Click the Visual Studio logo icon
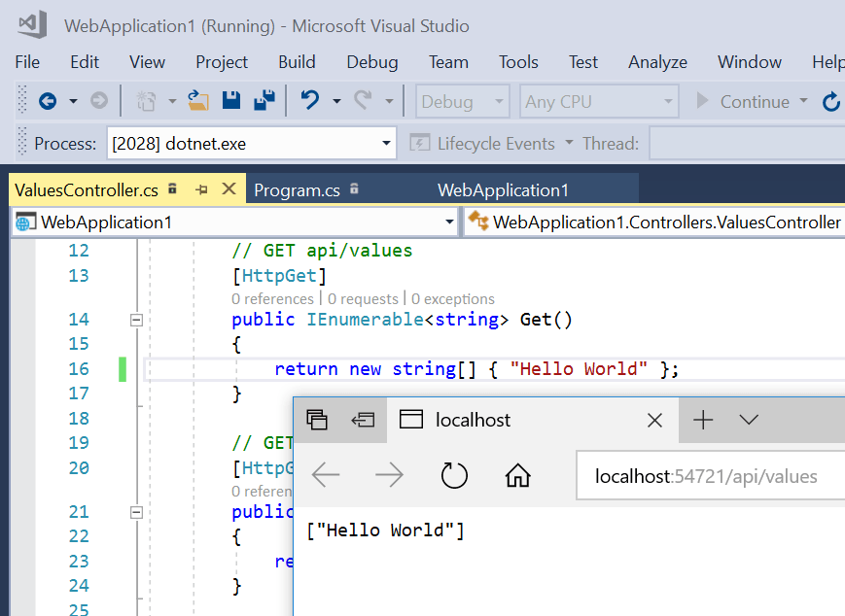This screenshot has width=845, height=616. click(x=33, y=24)
